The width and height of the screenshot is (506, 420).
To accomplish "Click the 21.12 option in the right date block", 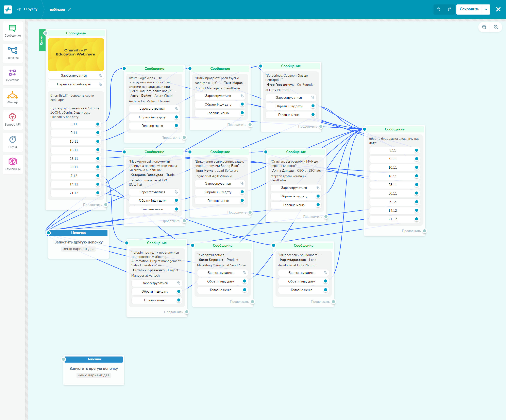I will (x=392, y=219).
